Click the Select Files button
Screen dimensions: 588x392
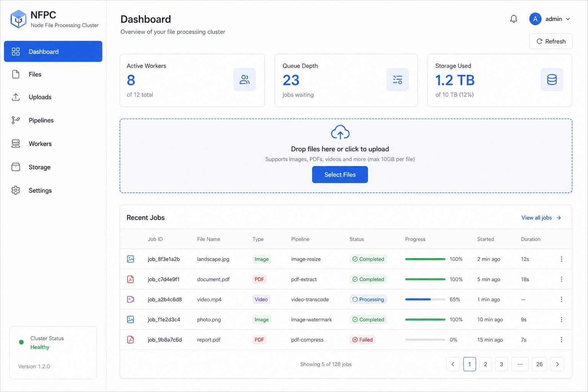(340, 175)
